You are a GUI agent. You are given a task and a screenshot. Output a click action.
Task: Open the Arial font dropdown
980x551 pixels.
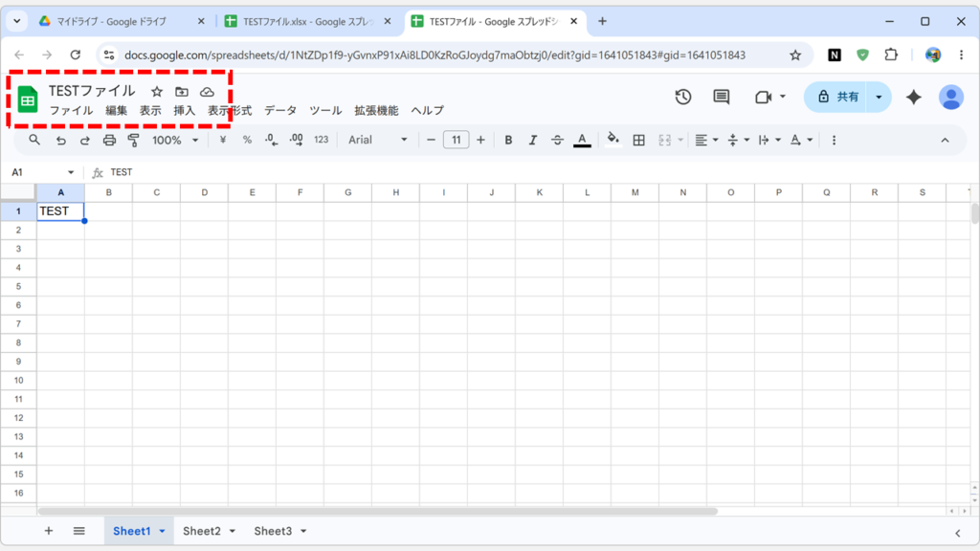coord(377,140)
